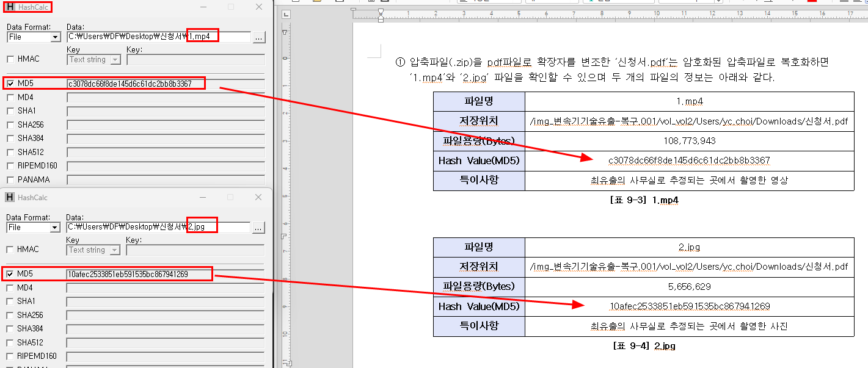Click the indent marker on the horizontal ruler
The width and height of the screenshot is (868, 368).
[381, 15]
